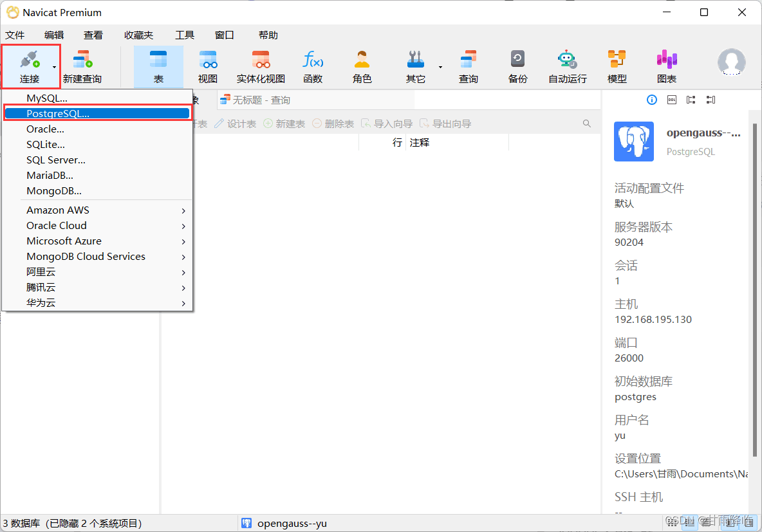
Task: Open the Automation (自动运行) robot icon
Action: point(568,66)
